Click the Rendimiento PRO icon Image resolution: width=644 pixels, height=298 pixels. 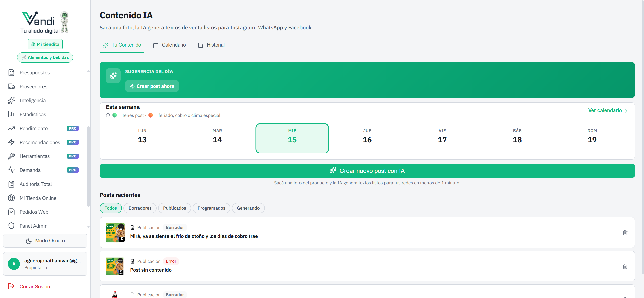11,128
